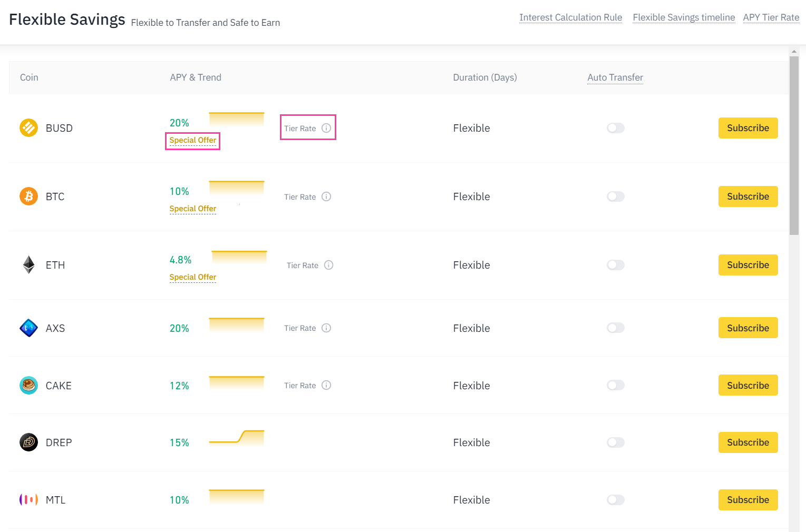Turn on Auto Transfer for CAKE
Image resolution: width=806 pixels, height=532 pixels.
coord(615,386)
